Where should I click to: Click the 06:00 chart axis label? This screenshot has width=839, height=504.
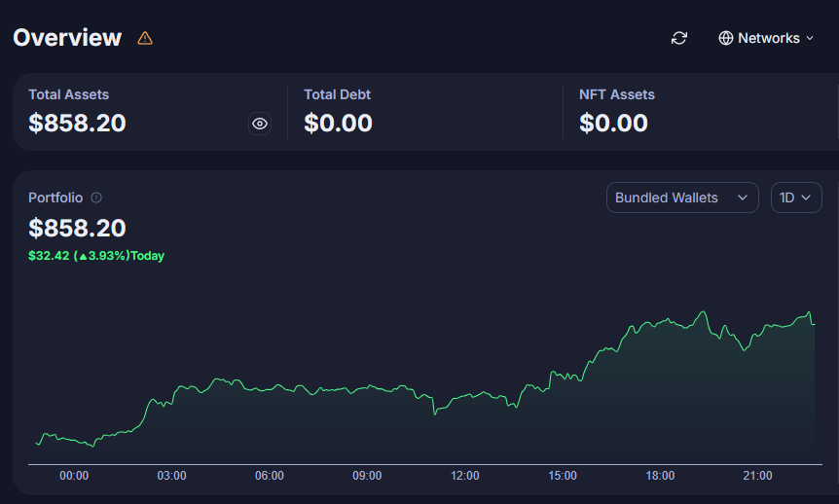pos(270,476)
